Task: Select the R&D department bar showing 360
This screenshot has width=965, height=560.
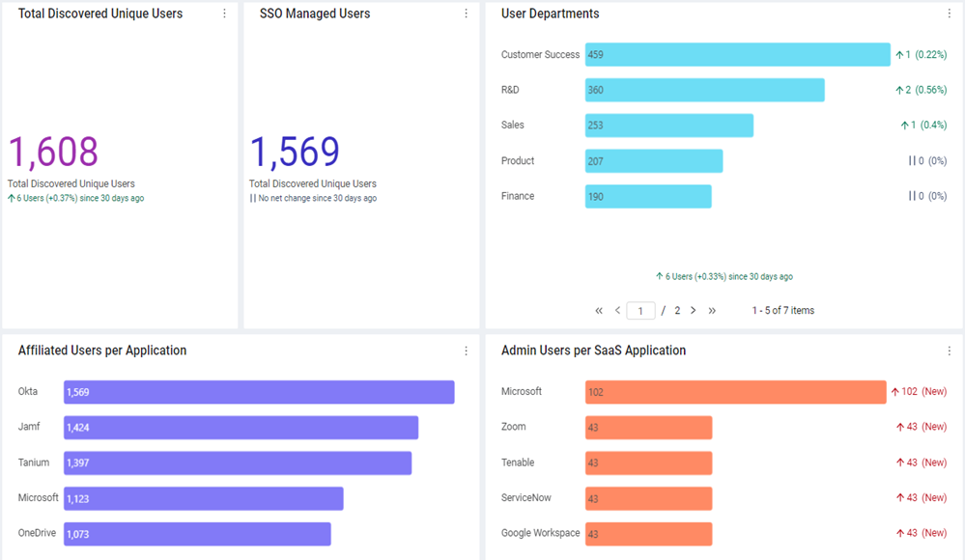Action: point(704,90)
